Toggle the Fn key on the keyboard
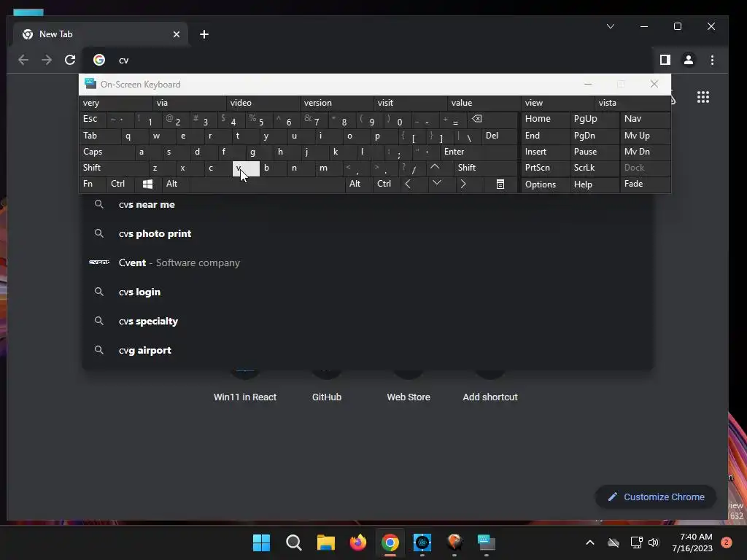Image resolution: width=747 pixels, height=560 pixels. click(93, 184)
